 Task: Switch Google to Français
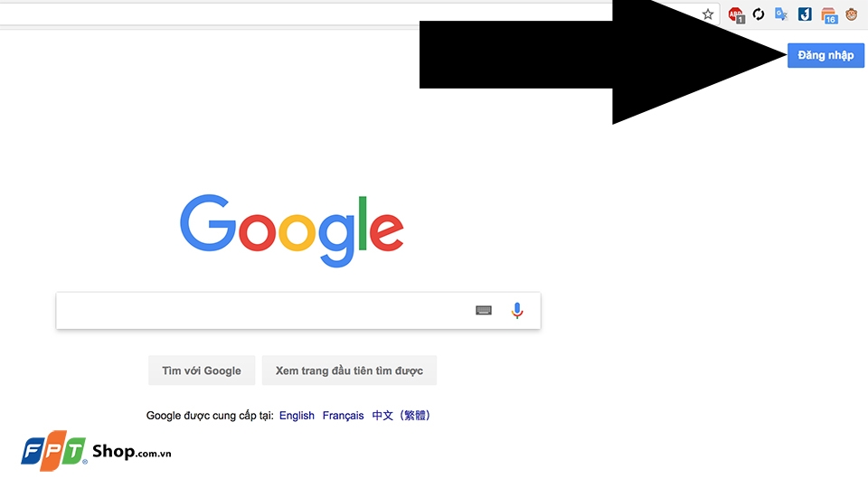coord(344,416)
